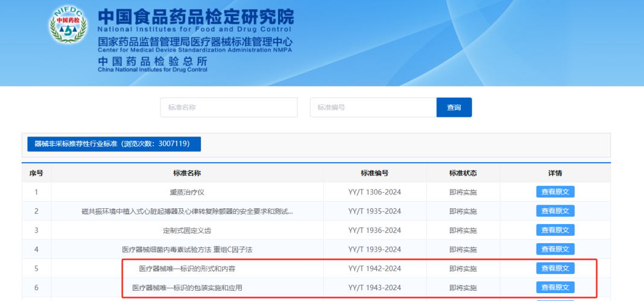The height and width of the screenshot is (301, 644).
Task: Open 查看原文 for YY/T 1943-2024
Action: pos(555,287)
